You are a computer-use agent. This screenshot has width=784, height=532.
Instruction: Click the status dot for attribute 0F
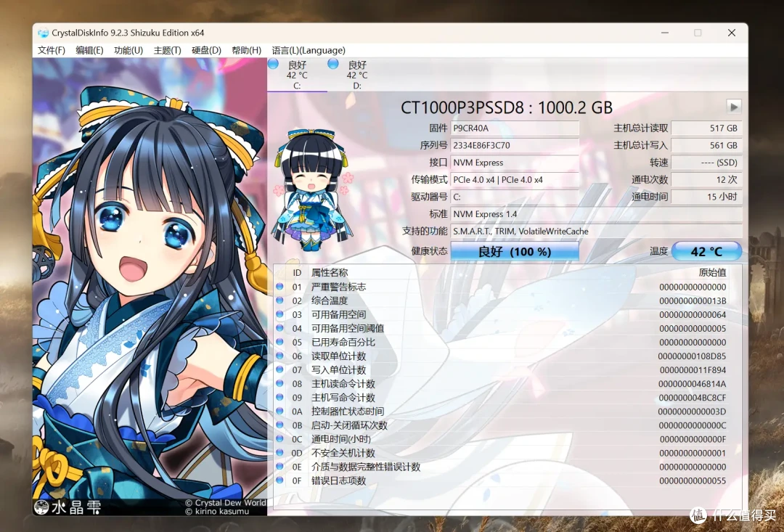[x=279, y=480]
